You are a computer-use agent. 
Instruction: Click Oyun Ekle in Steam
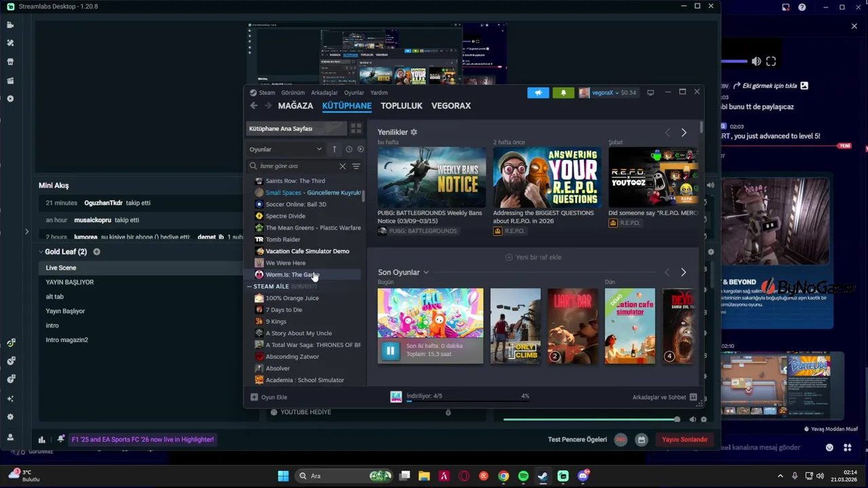(269, 397)
